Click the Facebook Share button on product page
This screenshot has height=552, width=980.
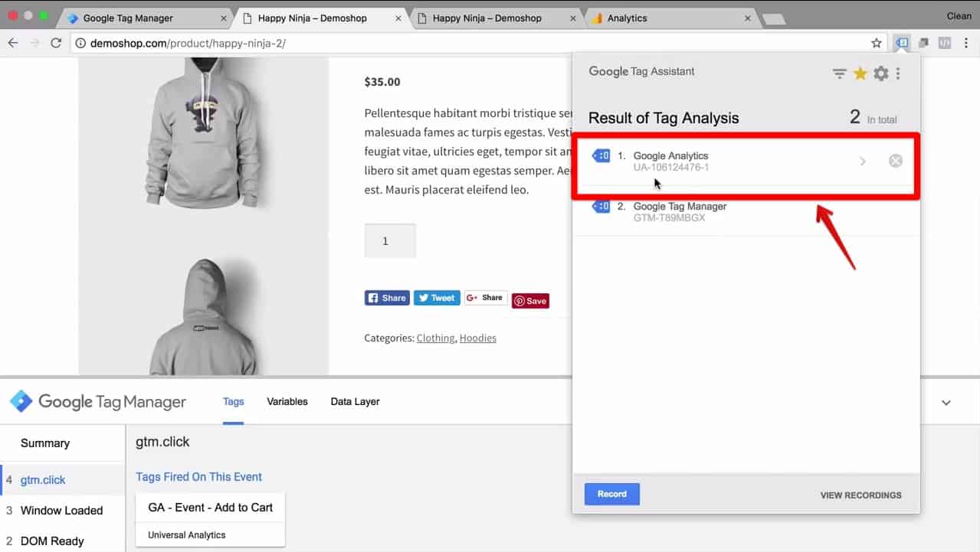click(386, 298)
